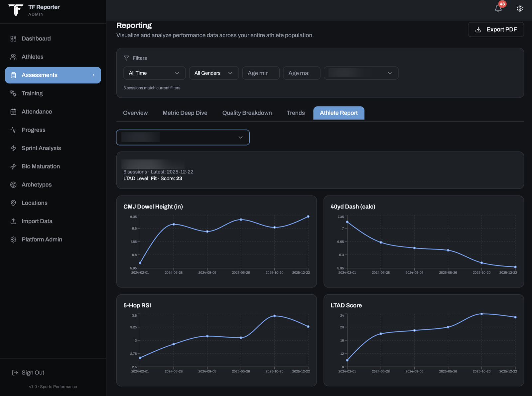Open the notifications bell icon

pos(498,9)
